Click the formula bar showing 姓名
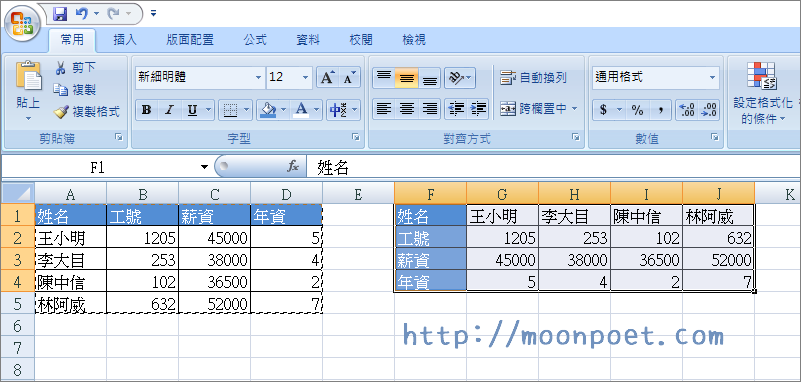This screenshot has width=801, height=382. coord(553,167)
